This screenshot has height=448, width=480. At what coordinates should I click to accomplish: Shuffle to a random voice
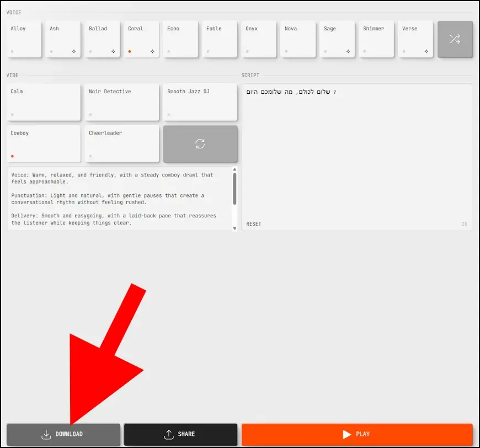455,39
